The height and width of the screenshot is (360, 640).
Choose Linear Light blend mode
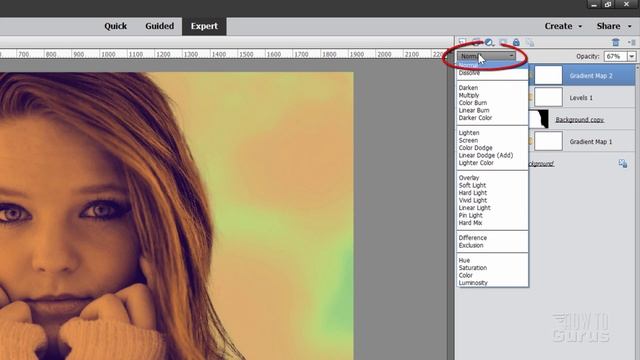click(474, 208)
